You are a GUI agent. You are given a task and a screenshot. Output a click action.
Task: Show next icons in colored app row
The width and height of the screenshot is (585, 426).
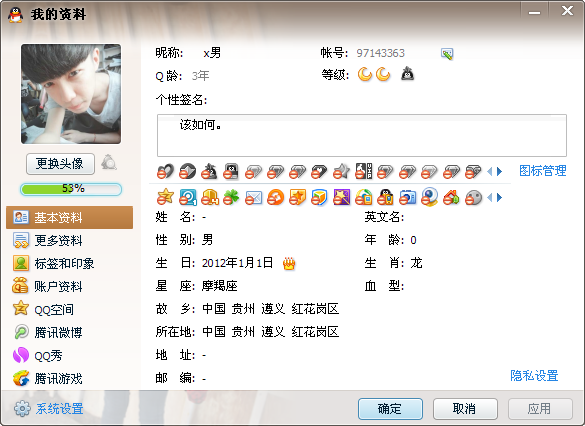click(x=500, y=197)
